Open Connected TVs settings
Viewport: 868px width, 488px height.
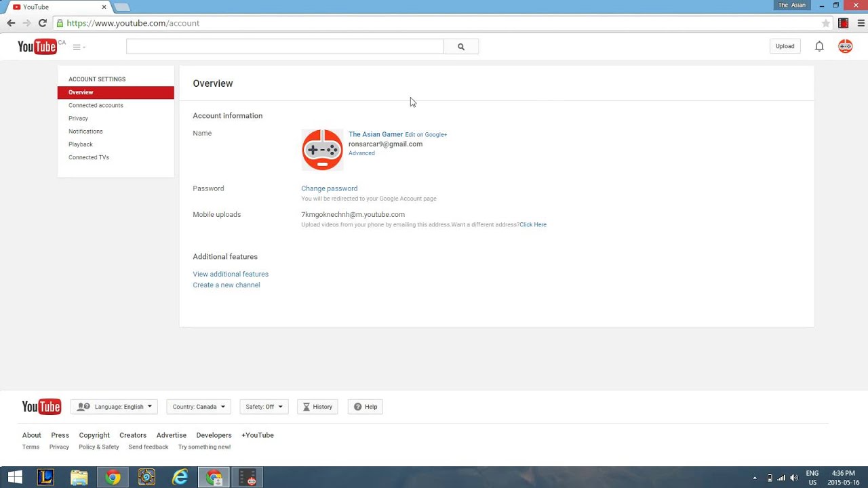click(89, 157)
